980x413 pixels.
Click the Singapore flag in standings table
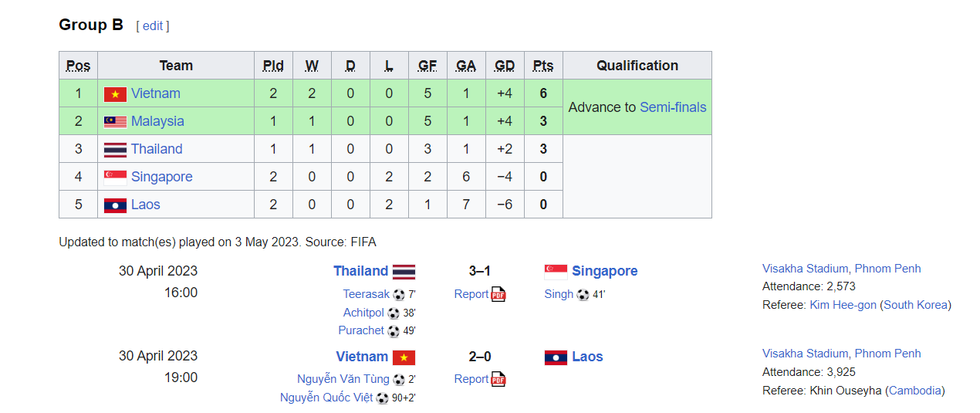click(115, 178)
